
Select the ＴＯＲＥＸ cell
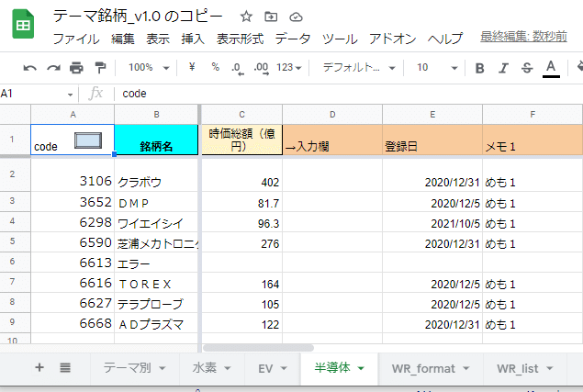[x=156, y=283]
